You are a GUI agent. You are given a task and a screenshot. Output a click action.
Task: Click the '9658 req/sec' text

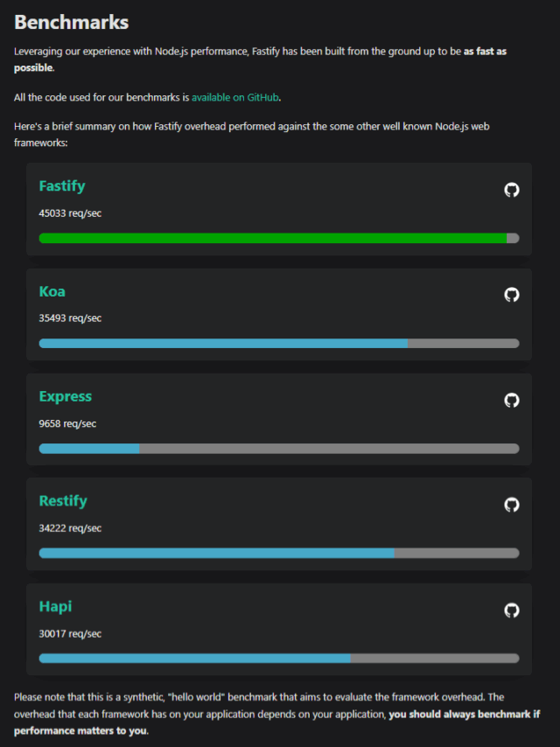click(67, 423)
